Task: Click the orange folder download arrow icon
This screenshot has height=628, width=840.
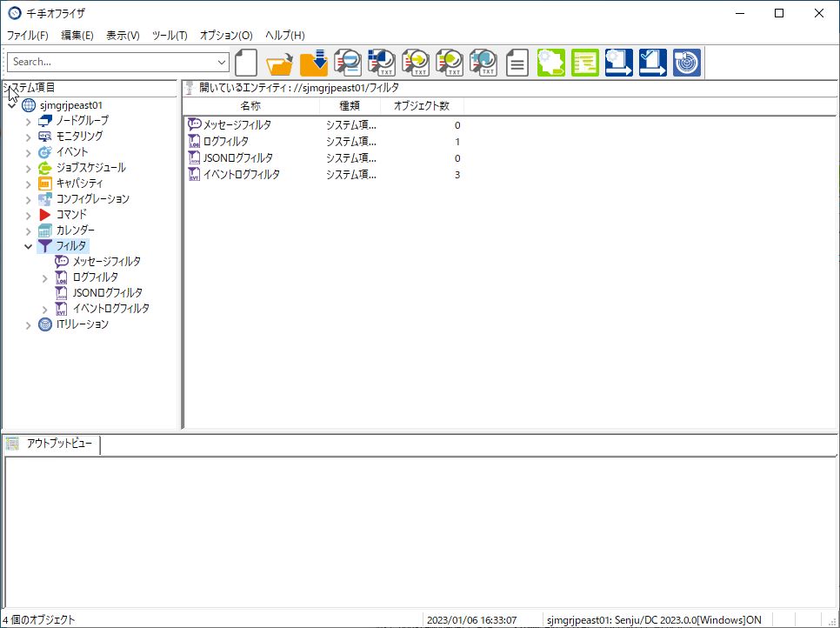Action: [x=313, y=62]
